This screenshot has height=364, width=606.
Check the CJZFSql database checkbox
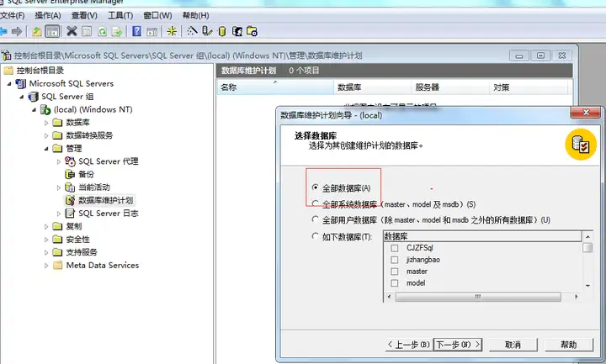395,248
